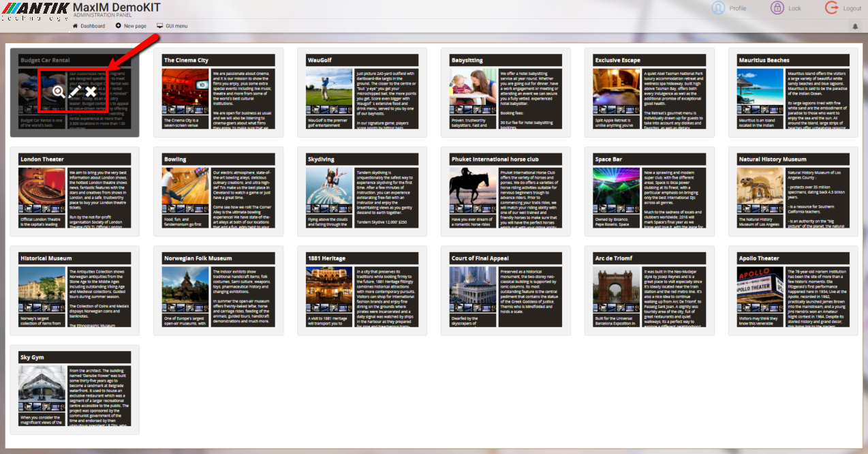
Task: Click the X delete icon on Budget Car Rental
Action: pyautogui.click(x=91, y=91)
